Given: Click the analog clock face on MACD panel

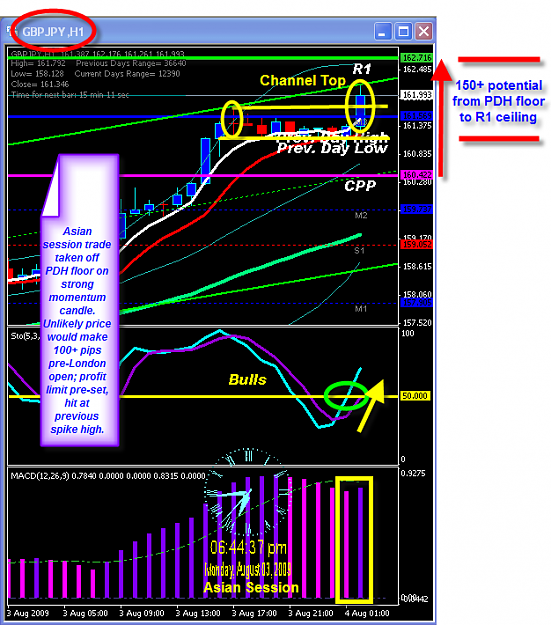Looking at the screenshot, I should pyautogui.click(x=247, y=492).
